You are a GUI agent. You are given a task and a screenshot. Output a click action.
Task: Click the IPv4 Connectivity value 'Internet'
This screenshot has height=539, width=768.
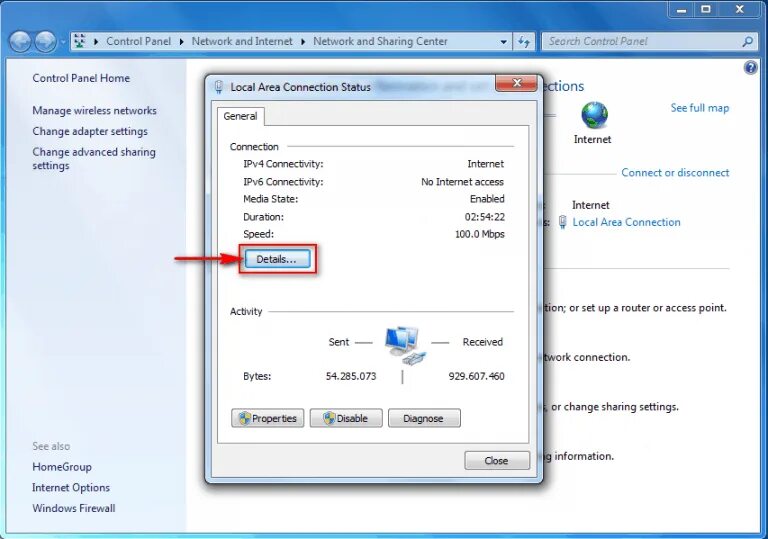coord(485,164)
